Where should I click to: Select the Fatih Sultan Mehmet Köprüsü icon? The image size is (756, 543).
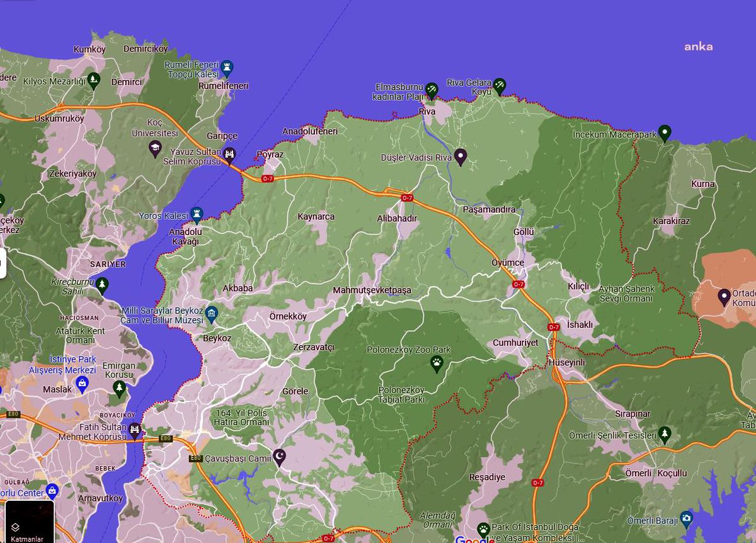click(x=134, y=430)
